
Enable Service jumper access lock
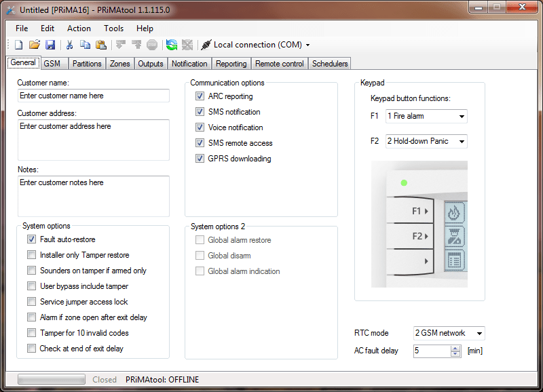click(31, 301)
